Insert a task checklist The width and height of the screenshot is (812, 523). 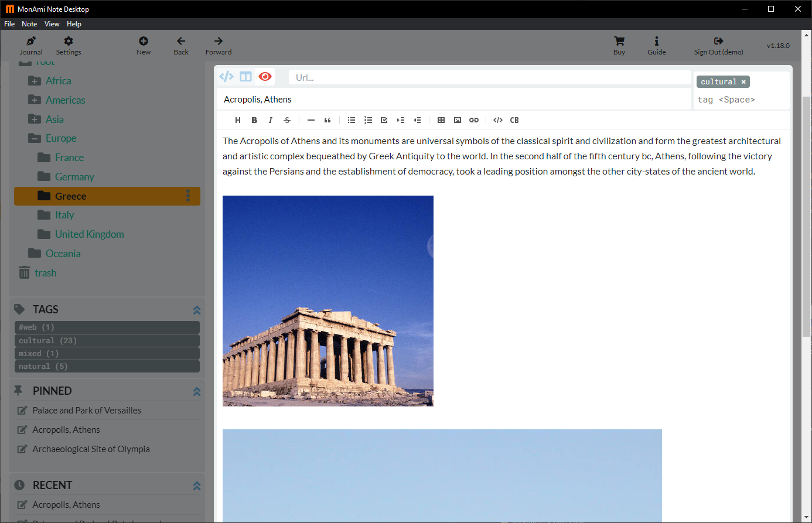click(384, 120)
